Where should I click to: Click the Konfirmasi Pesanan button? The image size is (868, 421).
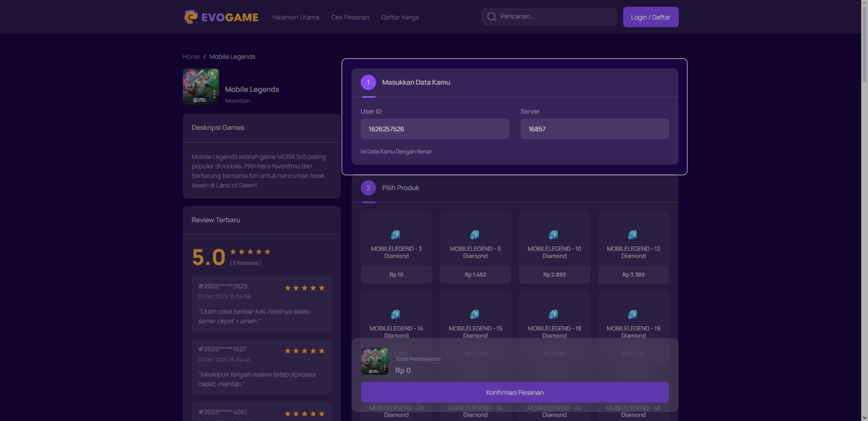coord(515,392)
